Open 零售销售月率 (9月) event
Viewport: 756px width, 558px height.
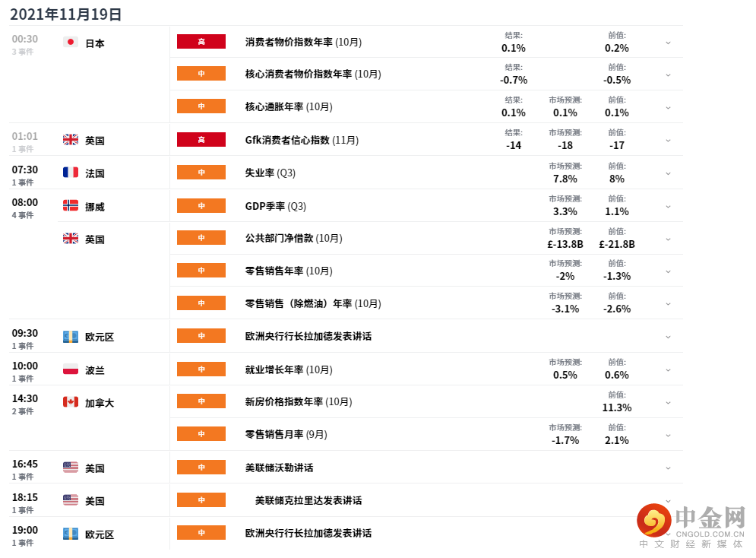tap(286, 435)
